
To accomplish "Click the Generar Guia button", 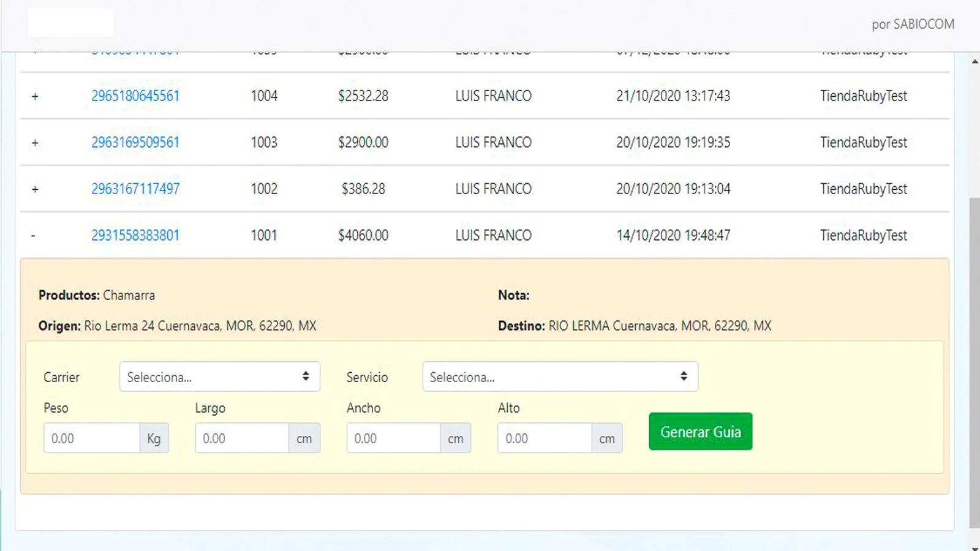I will pos(701,432).
